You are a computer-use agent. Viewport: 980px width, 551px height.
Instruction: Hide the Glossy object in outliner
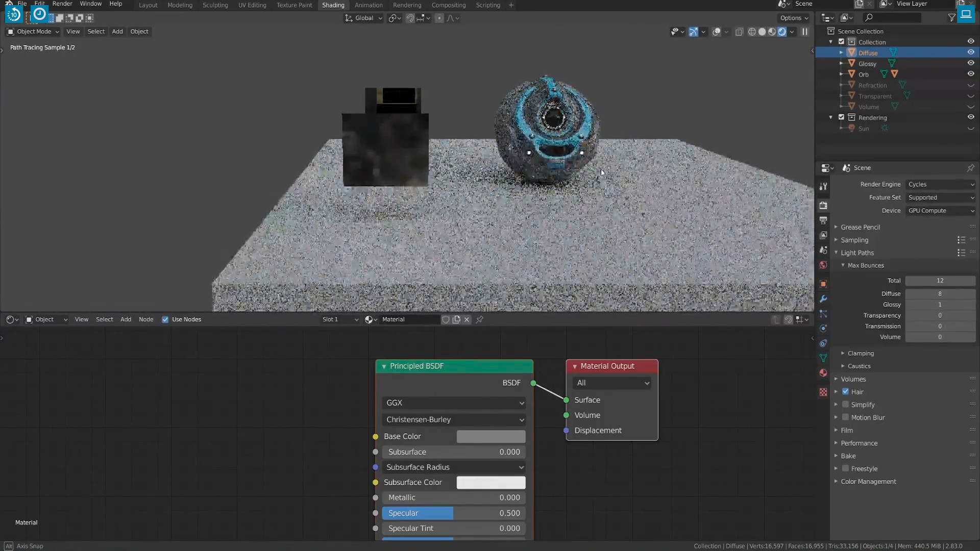(x=971, y=63)
